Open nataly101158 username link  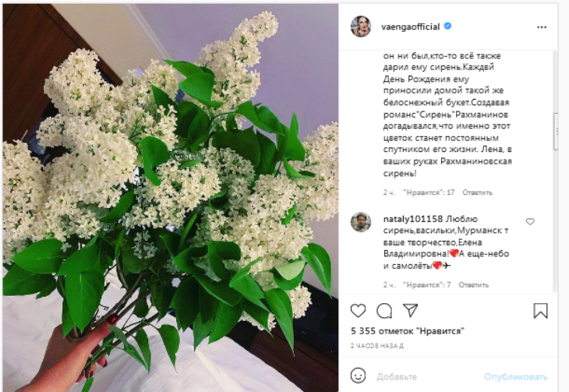413,219
